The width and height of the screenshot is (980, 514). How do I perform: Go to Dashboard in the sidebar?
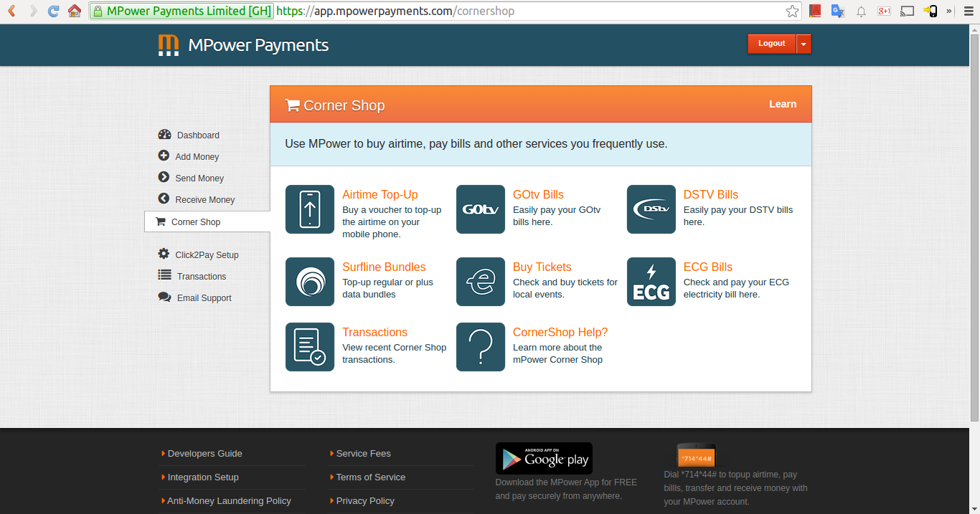click(x=197, y=135)
